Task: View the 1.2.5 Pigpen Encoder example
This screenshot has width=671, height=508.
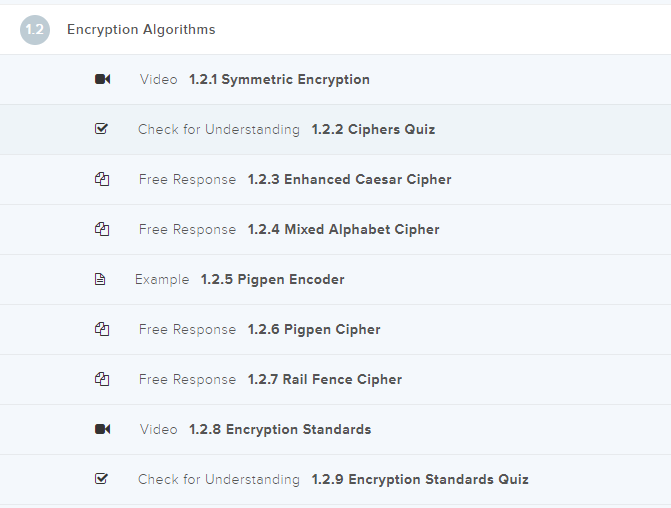Action: [x=272, y=280]
